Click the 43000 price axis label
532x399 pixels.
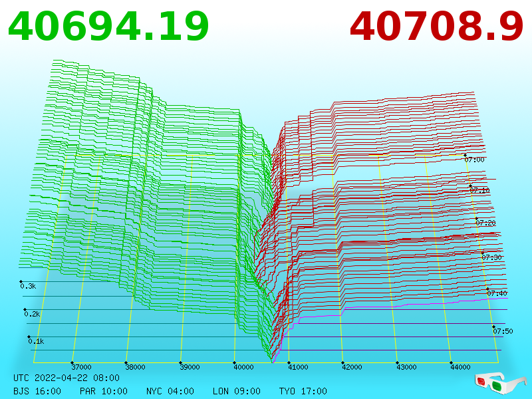tap(406, 367)
